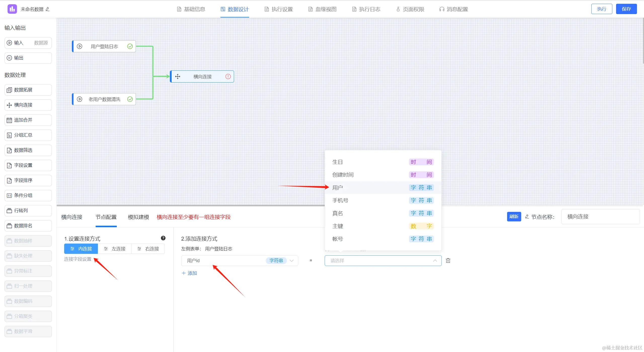
Task: Choose 用户 option in dropdown list
Action: pos(338,188)
